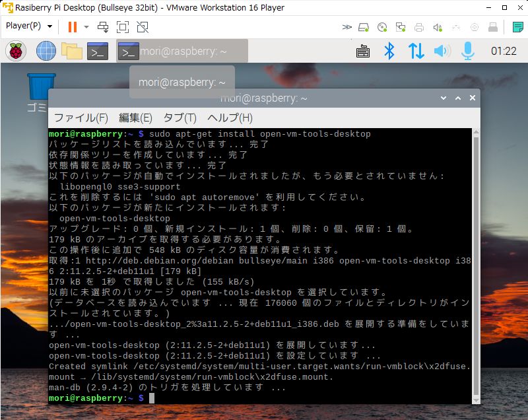Open the Bluetooth panel icon
The image size is (528, 420).
pyautogui.click(x=389, y=52)
